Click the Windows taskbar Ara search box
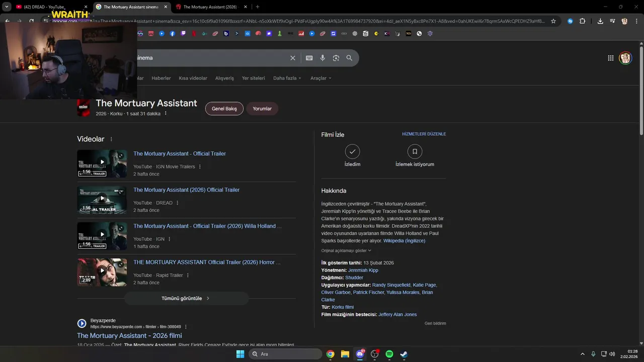This screenshot has height=362, width=644. click(285, 354)
